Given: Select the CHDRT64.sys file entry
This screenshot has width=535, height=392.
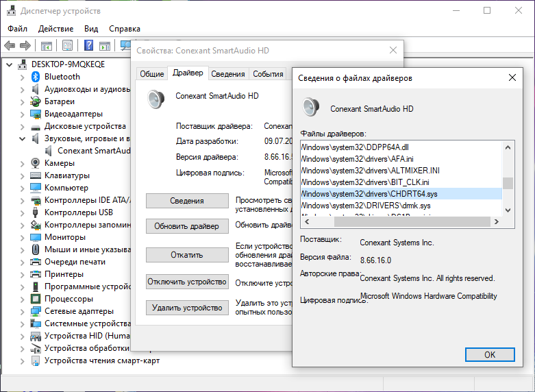Looking at the screenshot, I should (401, 194).
